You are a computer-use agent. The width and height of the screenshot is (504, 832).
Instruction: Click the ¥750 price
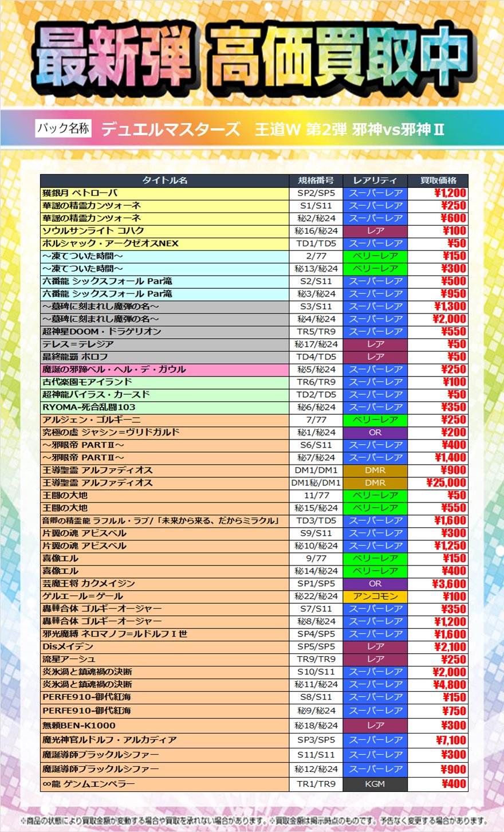coord(453,711)
